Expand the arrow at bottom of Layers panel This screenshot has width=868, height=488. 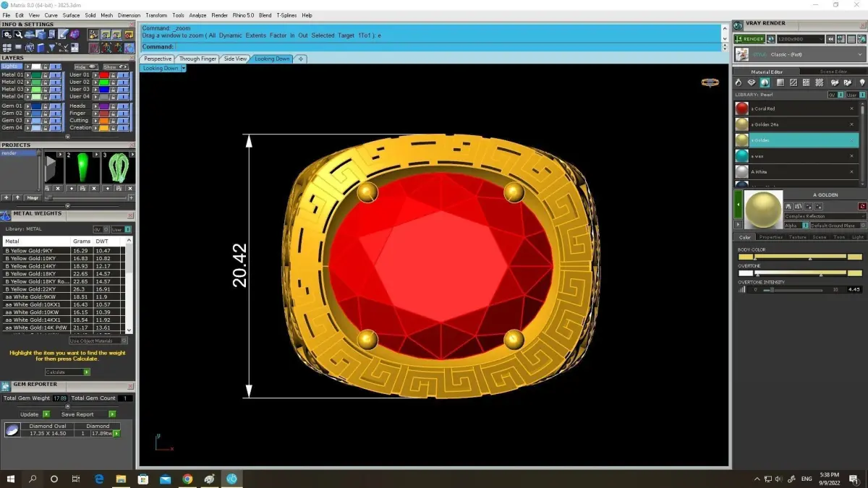[x=67, y=137]
